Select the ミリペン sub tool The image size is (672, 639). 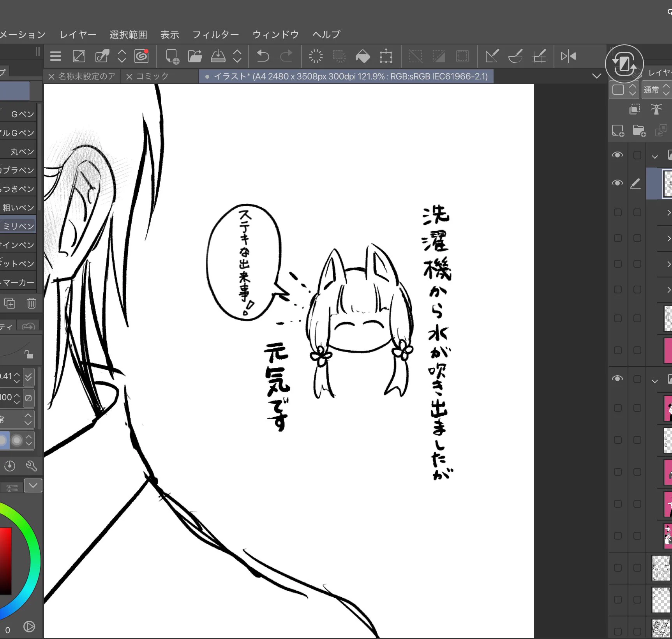(18, 226)
